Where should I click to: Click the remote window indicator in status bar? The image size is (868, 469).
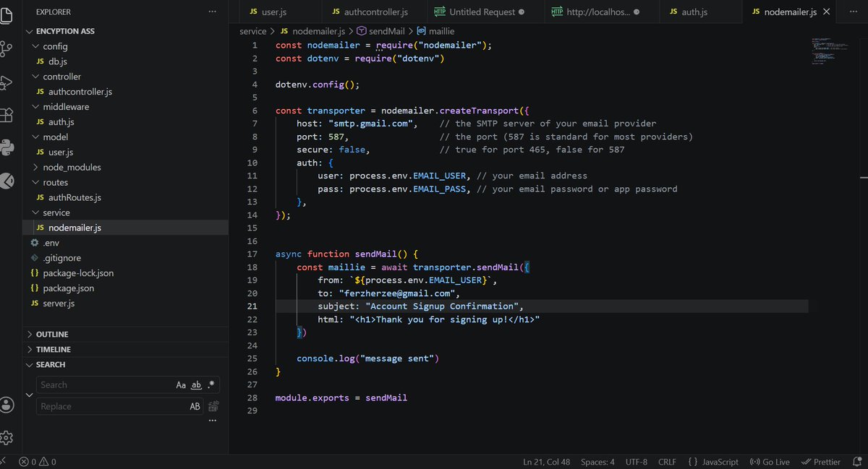tap(4, 462)
